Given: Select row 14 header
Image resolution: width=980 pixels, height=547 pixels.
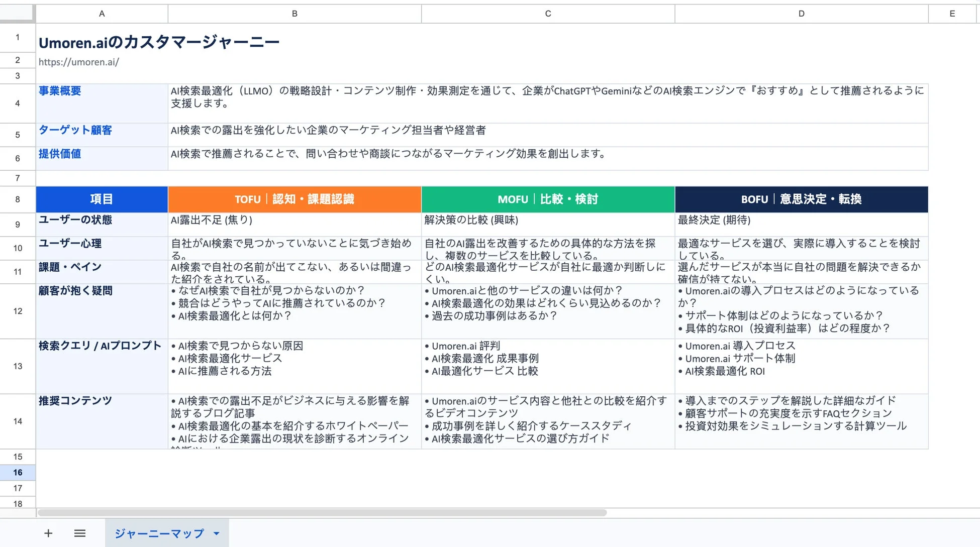Looking at the screenshot, I should [18, 421].
